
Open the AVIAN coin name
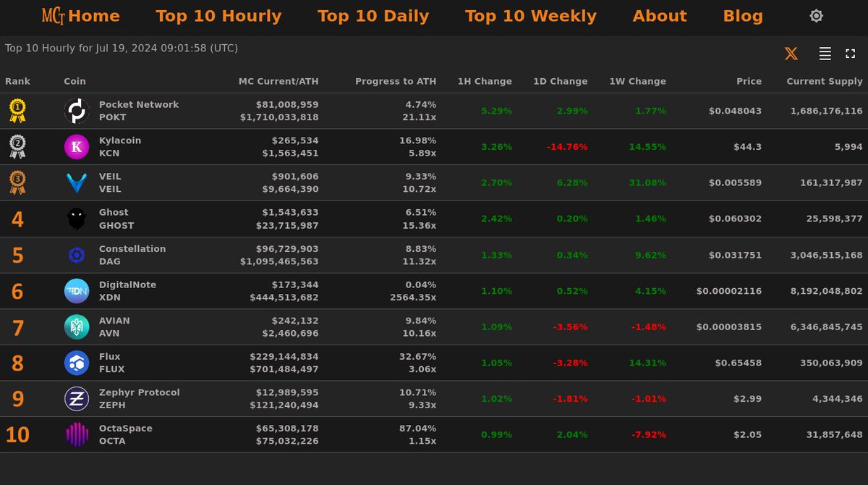click(114, 321)
